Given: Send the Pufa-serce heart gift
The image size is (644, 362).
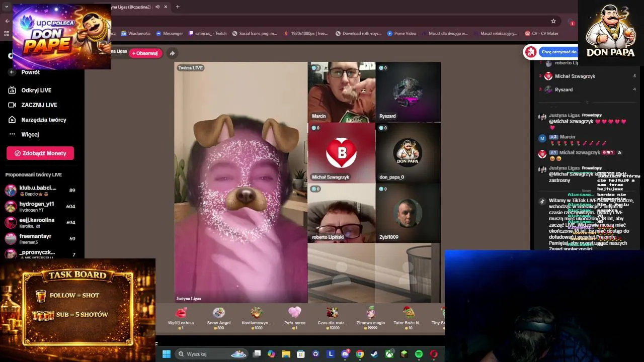Looking at the screenshot, I should coord(295,318).
